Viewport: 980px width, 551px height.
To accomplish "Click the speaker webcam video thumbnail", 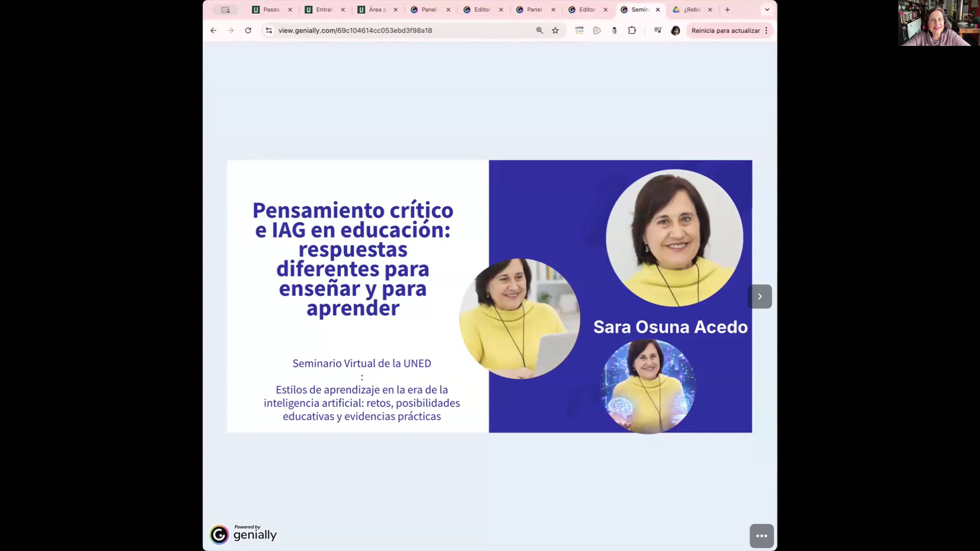I will 939,23.
